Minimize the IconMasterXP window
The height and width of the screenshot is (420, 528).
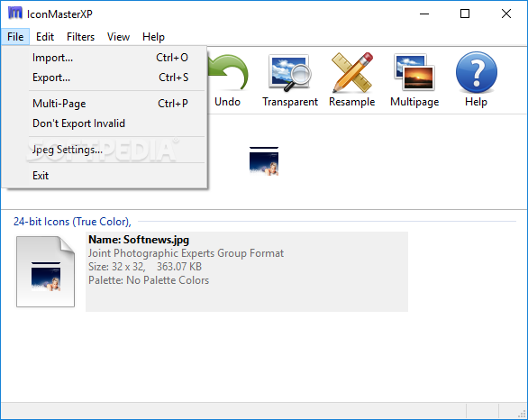[x=424, y=14]
